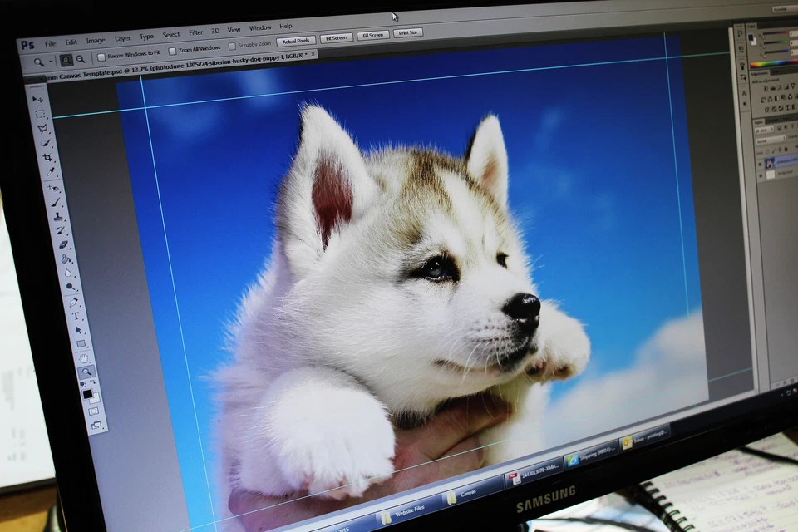Select the photodune layer thumbnail
The image size is (798, 532).
point(770,163)
